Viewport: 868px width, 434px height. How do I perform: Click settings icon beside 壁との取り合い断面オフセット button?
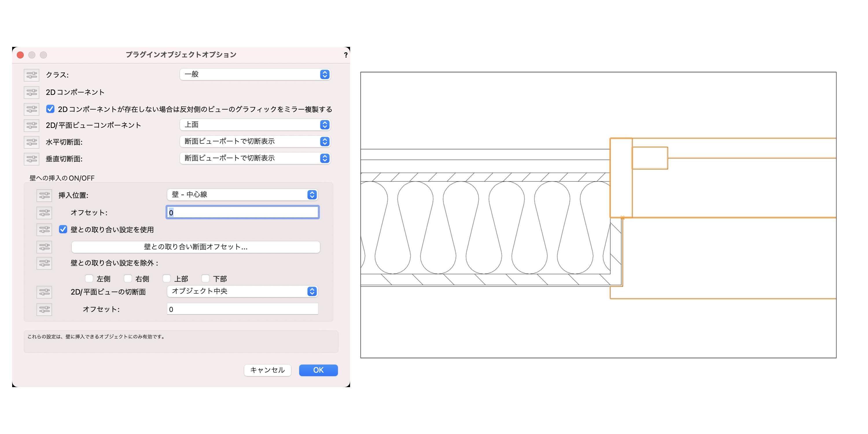tap(44, 247)
